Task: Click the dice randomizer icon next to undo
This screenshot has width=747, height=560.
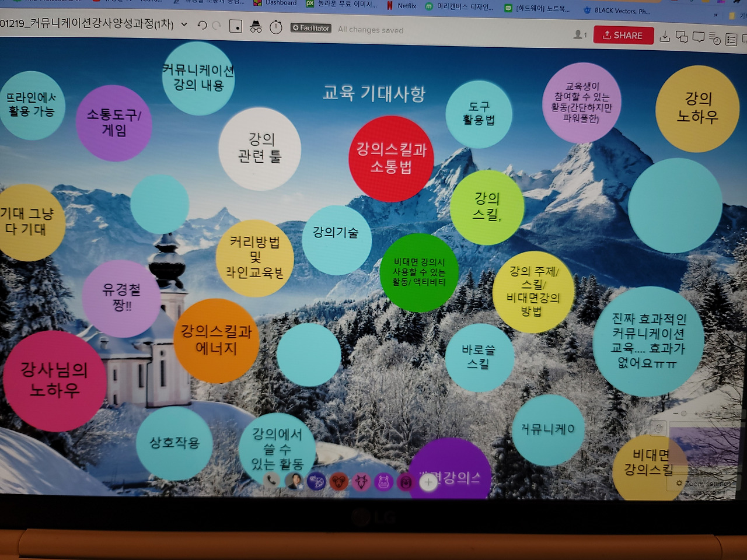Action: 236,26
